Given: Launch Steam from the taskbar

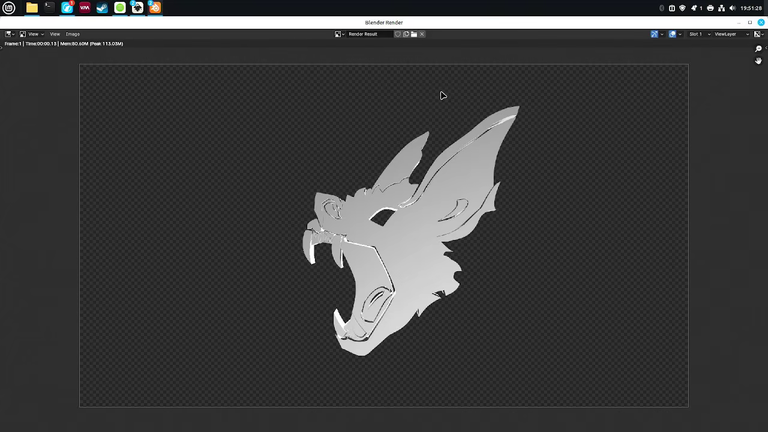Looking at the screenshot, I should tap(102, 7).
